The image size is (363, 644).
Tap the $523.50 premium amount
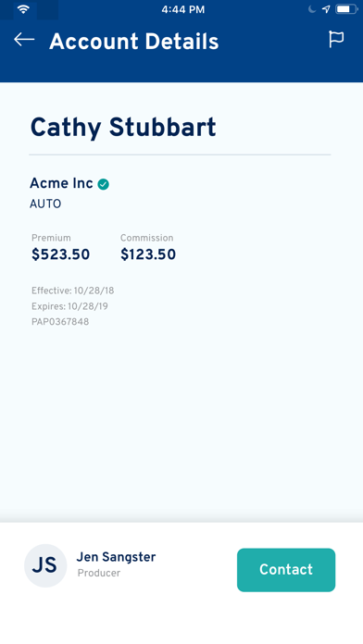(x=60, y=254)
